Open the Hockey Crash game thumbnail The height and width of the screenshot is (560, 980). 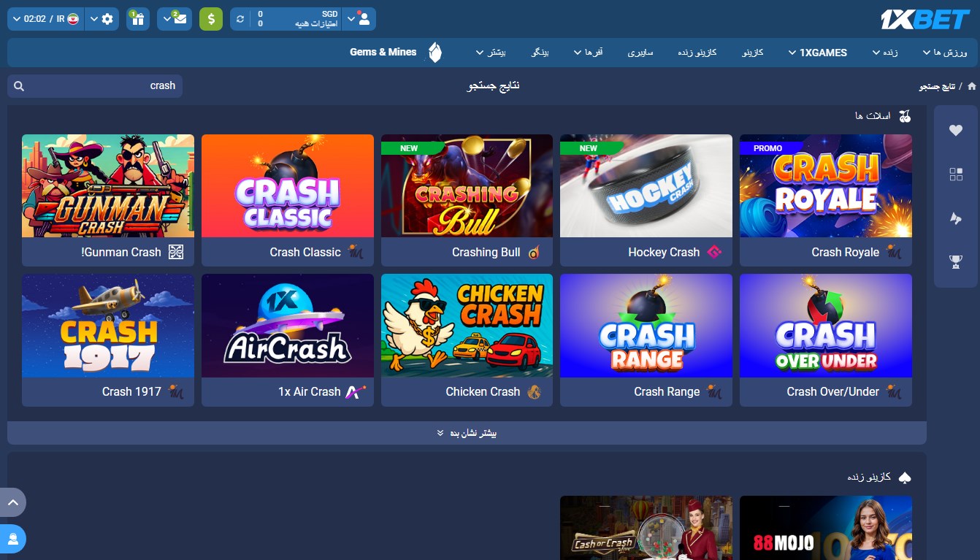point(646,185)
